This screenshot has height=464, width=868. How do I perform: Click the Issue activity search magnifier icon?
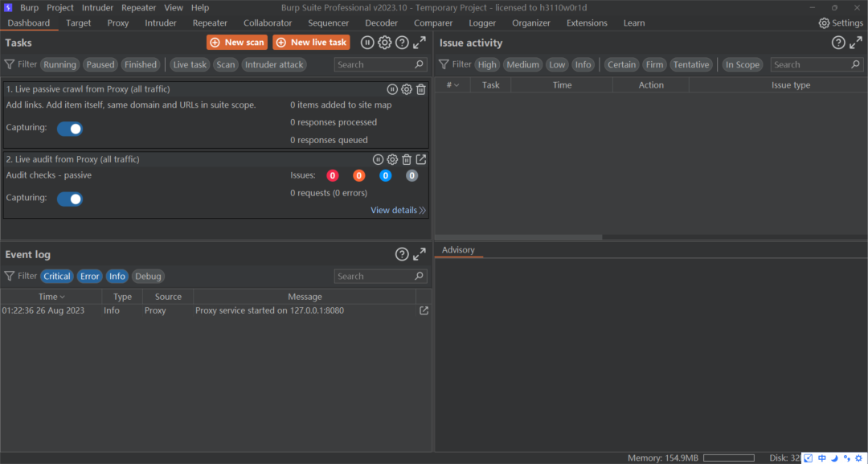[855, 64]
